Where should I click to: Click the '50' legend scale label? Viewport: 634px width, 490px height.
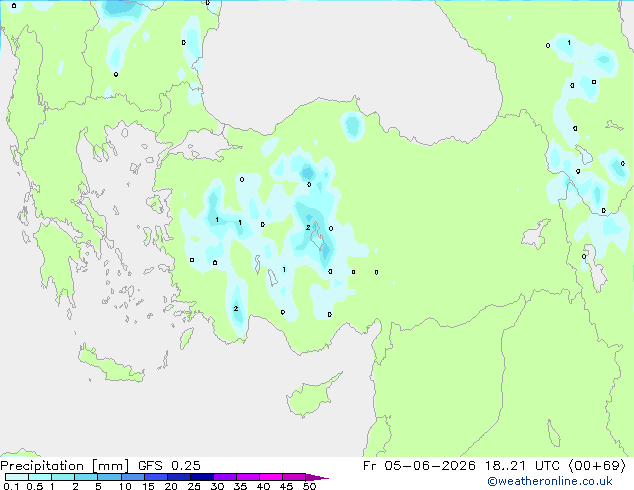pyautogui.click(x=309, y=486)
